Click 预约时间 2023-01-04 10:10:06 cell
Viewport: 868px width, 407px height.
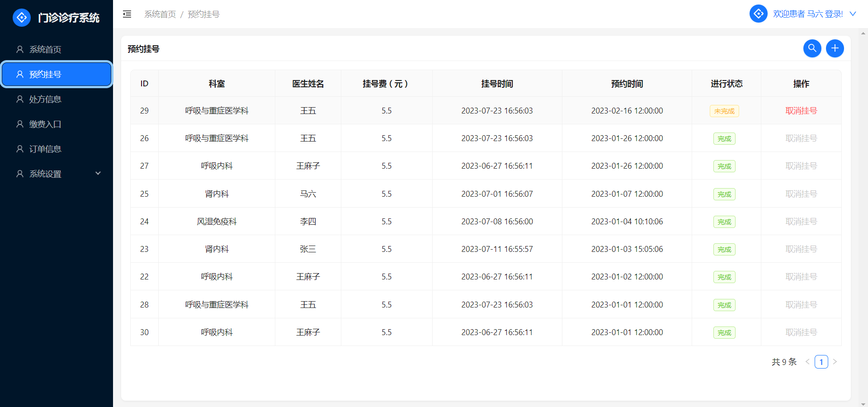click(x=627, y=222)
